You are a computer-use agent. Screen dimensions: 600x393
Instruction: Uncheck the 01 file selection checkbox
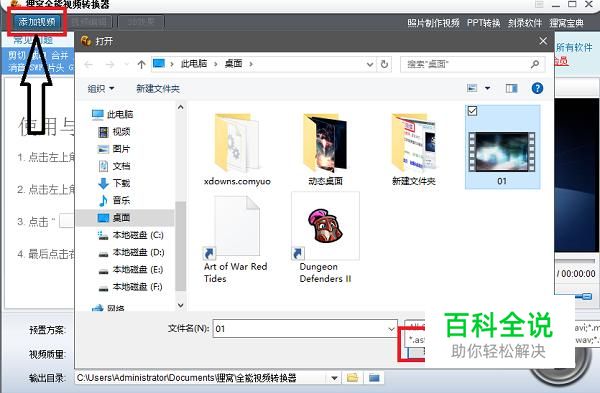(x=473, y=111)
